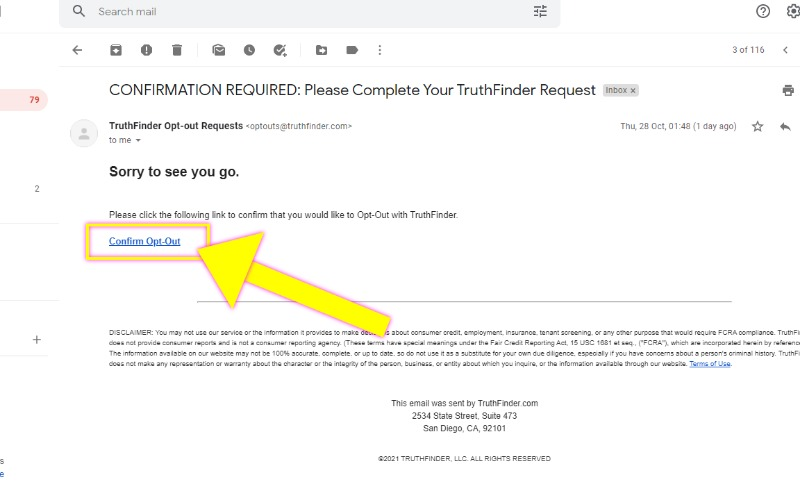Star the TruthFinder email
Viewport: 800px width, 500px height.
click(758, 126)
